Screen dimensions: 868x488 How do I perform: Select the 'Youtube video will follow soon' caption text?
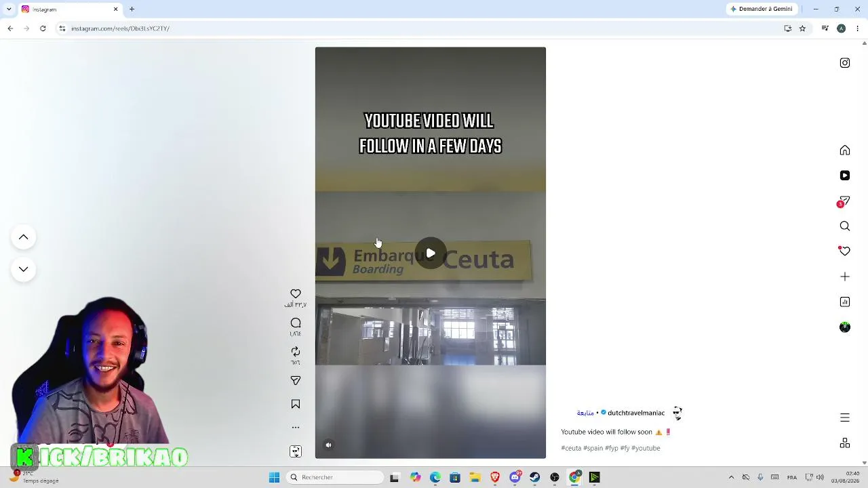coord(606,432)
